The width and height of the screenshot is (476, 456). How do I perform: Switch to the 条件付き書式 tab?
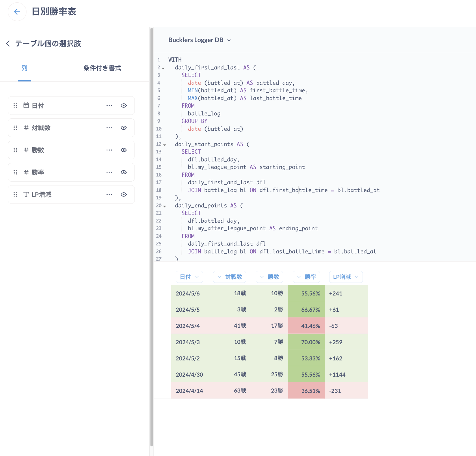(102, 68)
